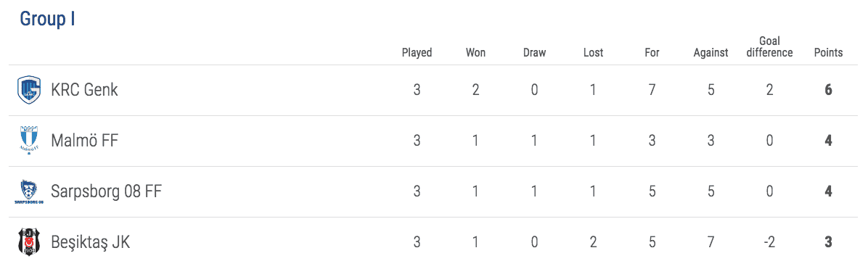This screenshot has width=868, height=269.
Task: Select the Goal difference column header
Action: click(769, 47)
